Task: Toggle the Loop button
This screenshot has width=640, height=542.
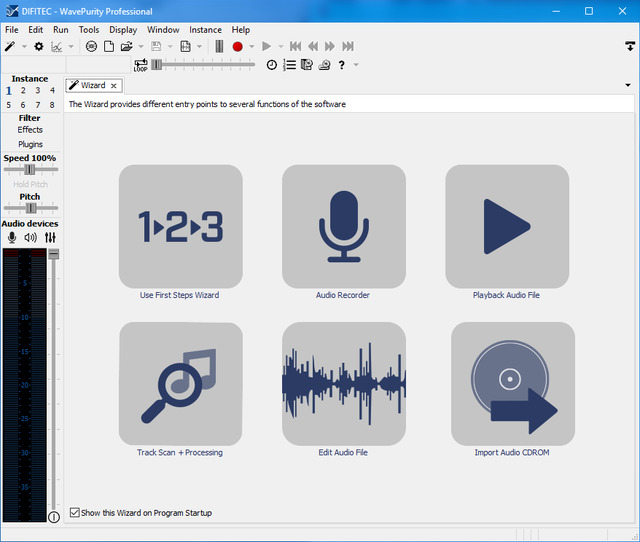Action: [140, 64]
